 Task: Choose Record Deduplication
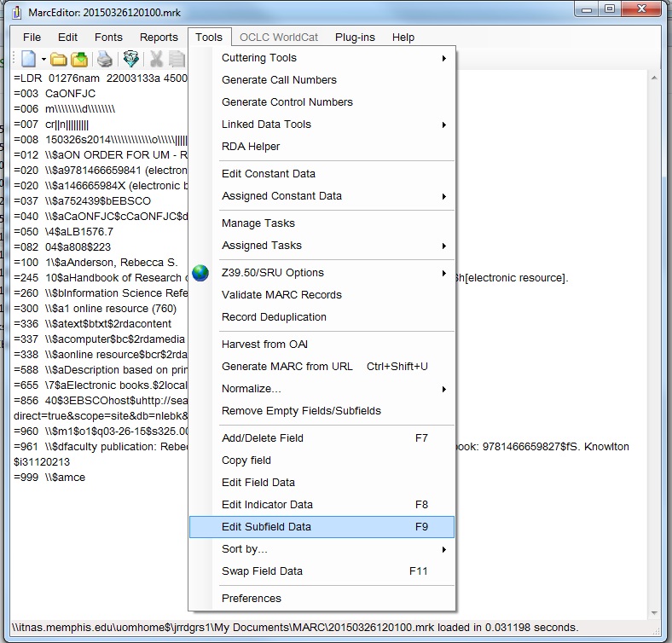pyautogui.click(x=322, y=317)
